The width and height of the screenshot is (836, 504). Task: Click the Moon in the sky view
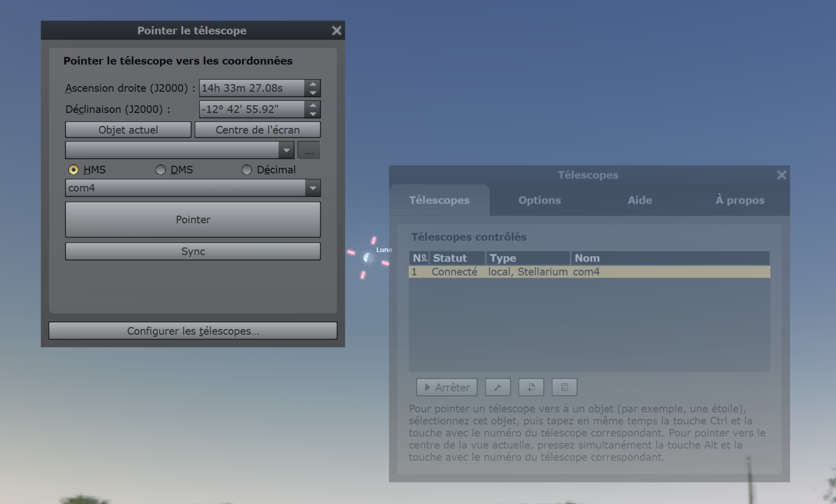coord(368,257)
